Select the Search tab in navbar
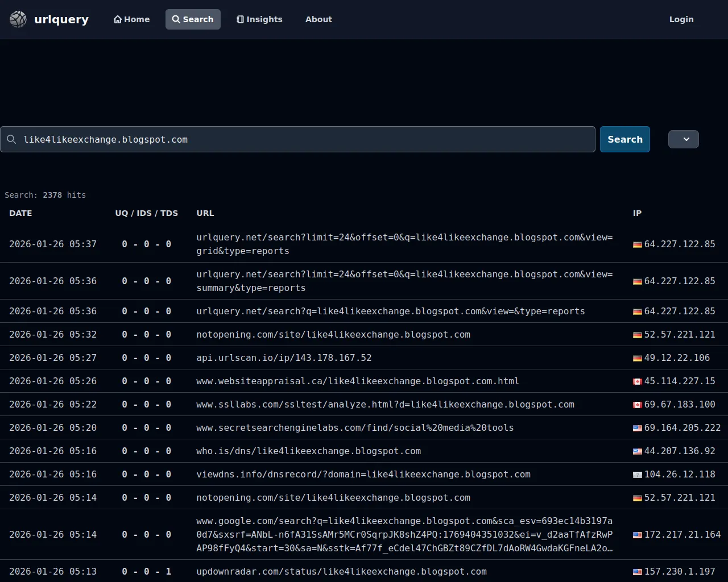This screenshot has width=728, height=582. 193,19
